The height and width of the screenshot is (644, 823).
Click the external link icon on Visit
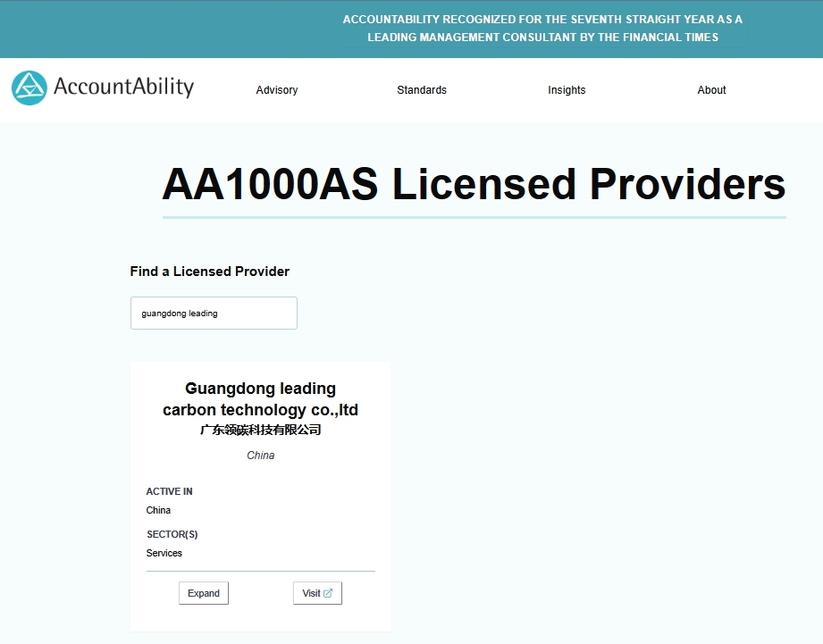point(328,593)
